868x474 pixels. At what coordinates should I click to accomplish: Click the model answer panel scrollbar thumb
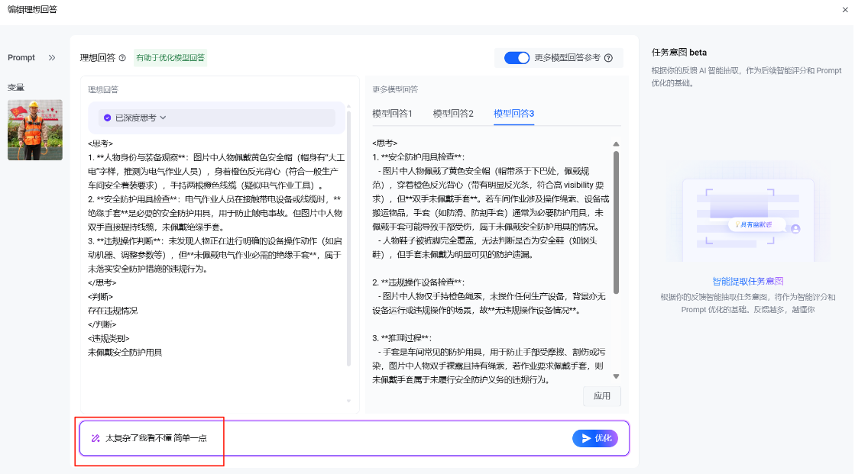[616, 222]
